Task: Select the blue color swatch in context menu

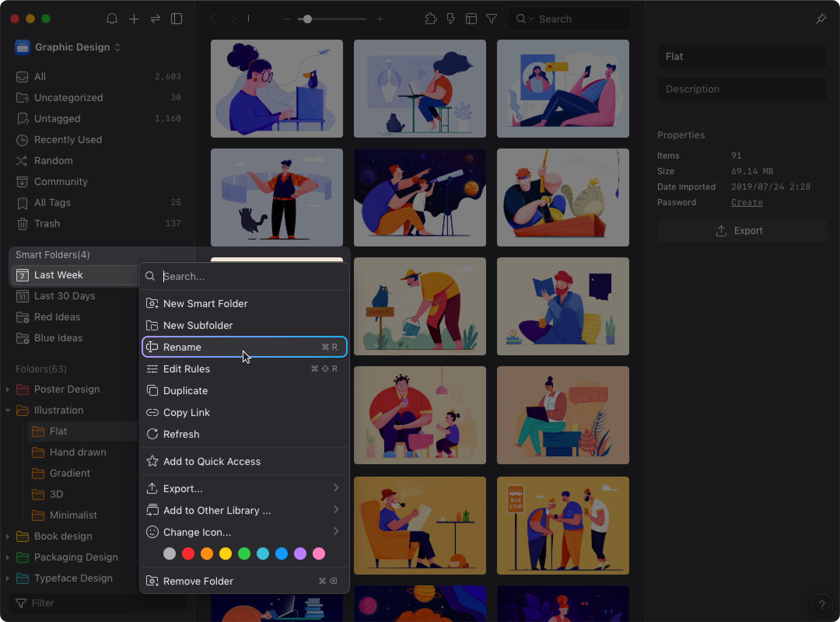Action: [x=282, y=554]
